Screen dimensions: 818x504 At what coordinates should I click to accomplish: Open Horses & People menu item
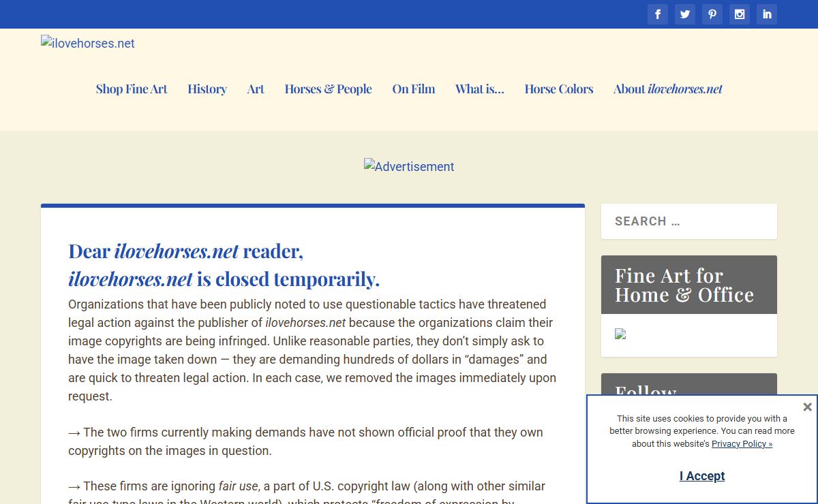329,89
